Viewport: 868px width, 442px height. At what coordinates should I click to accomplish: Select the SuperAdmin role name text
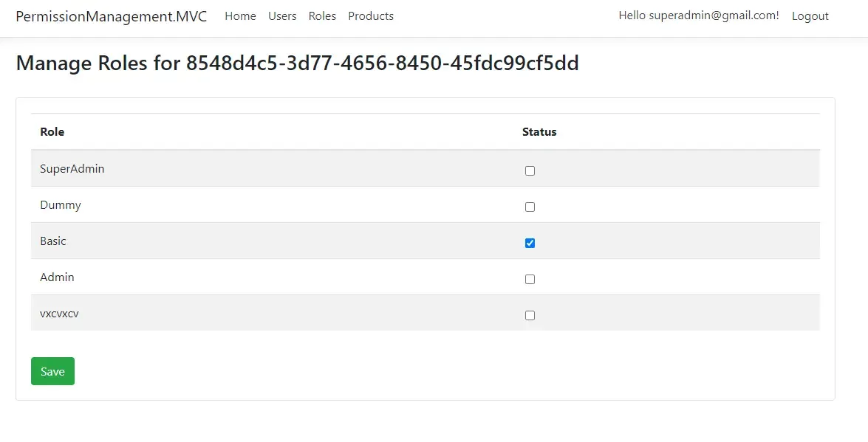[x=72, y=169]
